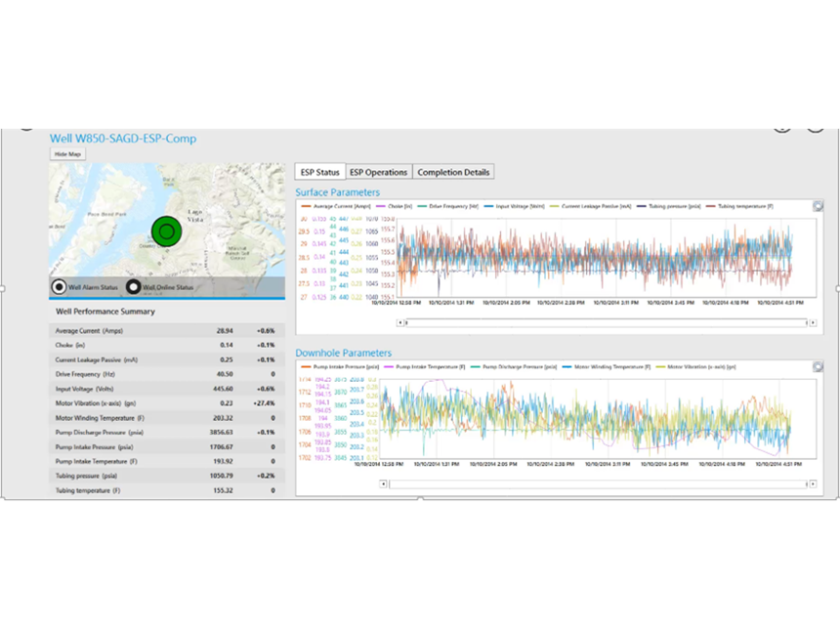Click the Well W850-SAGD-ESP-Comp title

point(123,139)
